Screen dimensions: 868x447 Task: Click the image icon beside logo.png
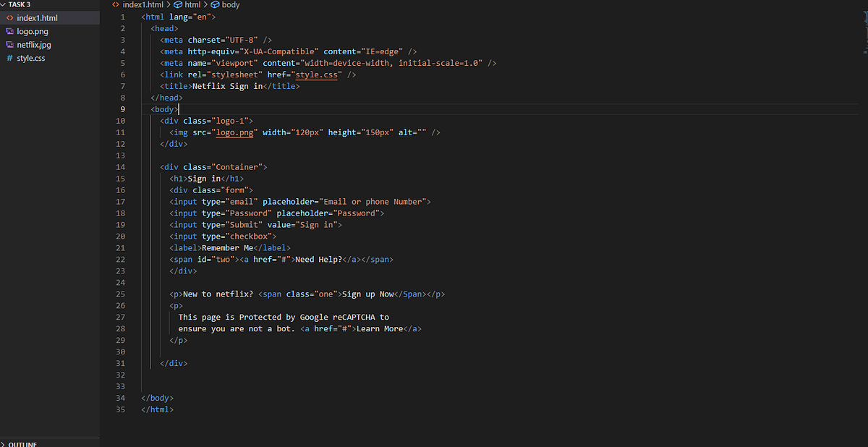click(9, 31)
